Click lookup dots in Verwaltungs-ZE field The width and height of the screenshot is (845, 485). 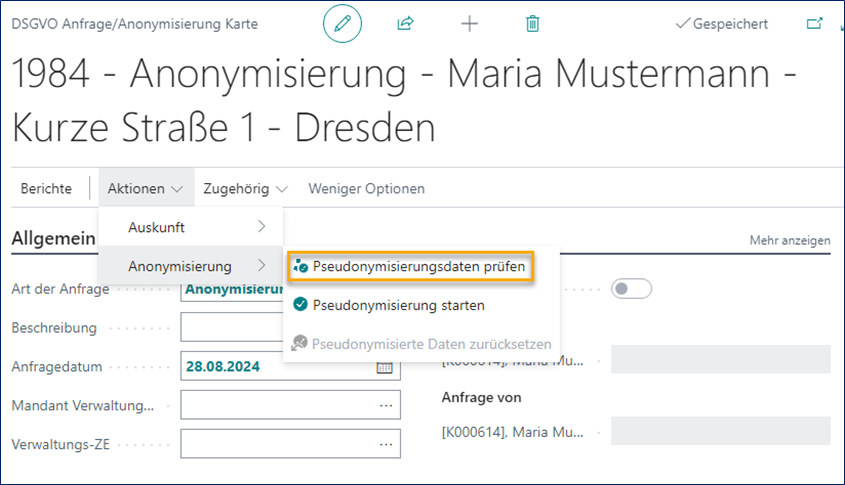(x=386, y=444)
